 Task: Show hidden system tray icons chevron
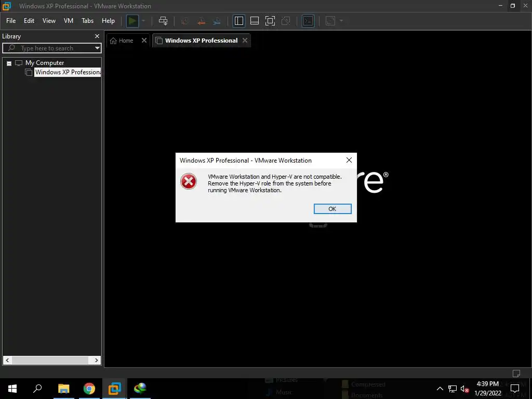click(x=440, y=389)
